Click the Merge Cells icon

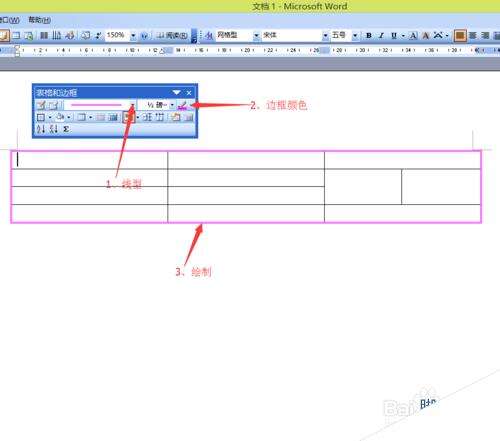click(x=101, y=117)
